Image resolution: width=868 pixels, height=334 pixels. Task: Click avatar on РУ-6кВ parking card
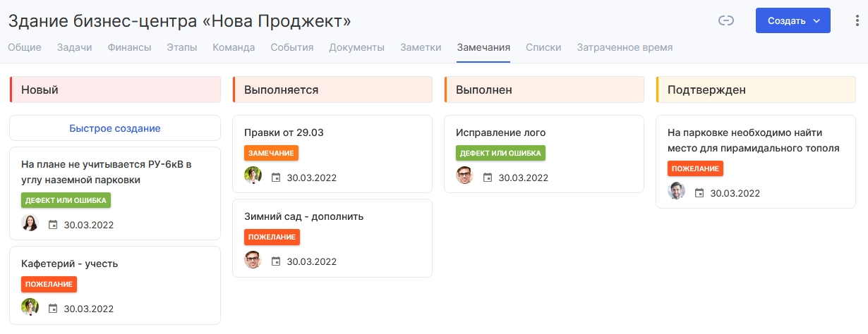(x=30, y=223)
